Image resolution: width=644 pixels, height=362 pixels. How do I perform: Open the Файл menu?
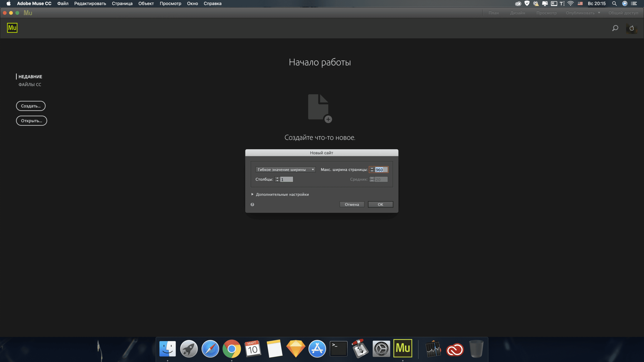coord(63,4)
